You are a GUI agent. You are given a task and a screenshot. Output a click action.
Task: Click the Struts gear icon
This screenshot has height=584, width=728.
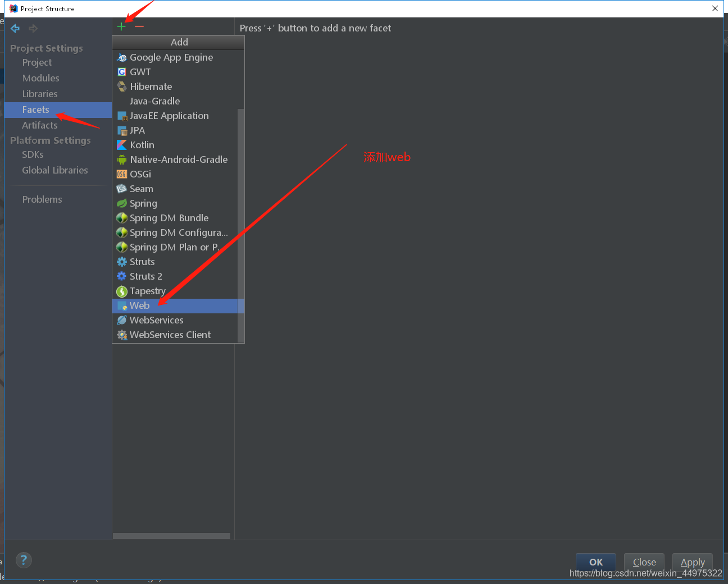122,262
